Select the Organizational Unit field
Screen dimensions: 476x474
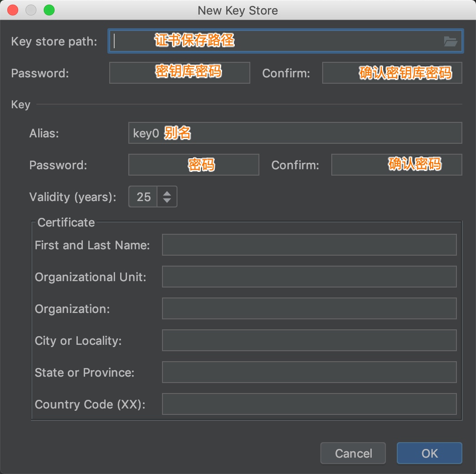coord(309,277)
